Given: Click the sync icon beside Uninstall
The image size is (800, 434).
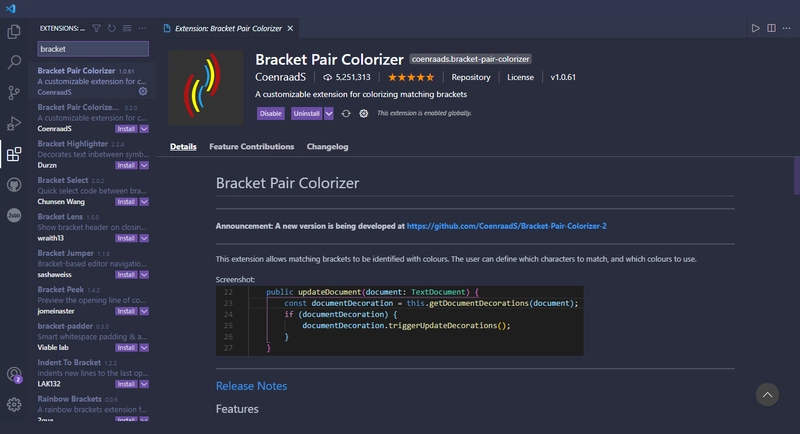Looking at the screenshot, I should (346, 113).
